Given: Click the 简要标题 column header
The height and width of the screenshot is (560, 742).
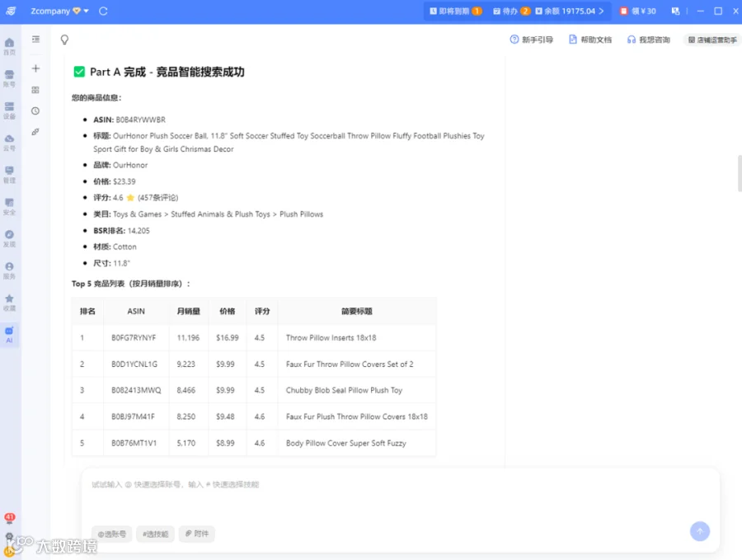Looking at the screenshot, I should pyautogui.click(x=357, y=311).
